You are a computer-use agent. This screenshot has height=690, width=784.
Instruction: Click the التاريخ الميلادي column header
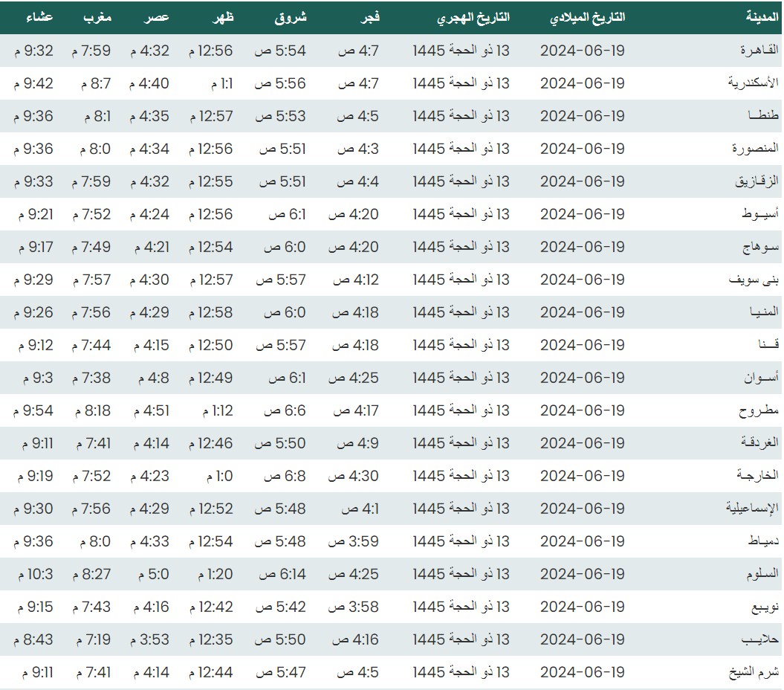[x=586, y=17]
